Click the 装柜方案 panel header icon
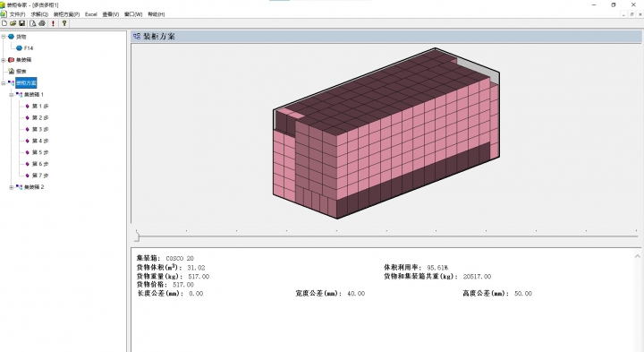 pos(137,36)
